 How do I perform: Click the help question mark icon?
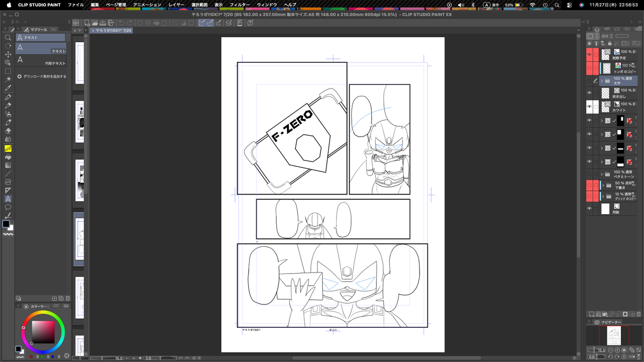[x=250, y=23]
